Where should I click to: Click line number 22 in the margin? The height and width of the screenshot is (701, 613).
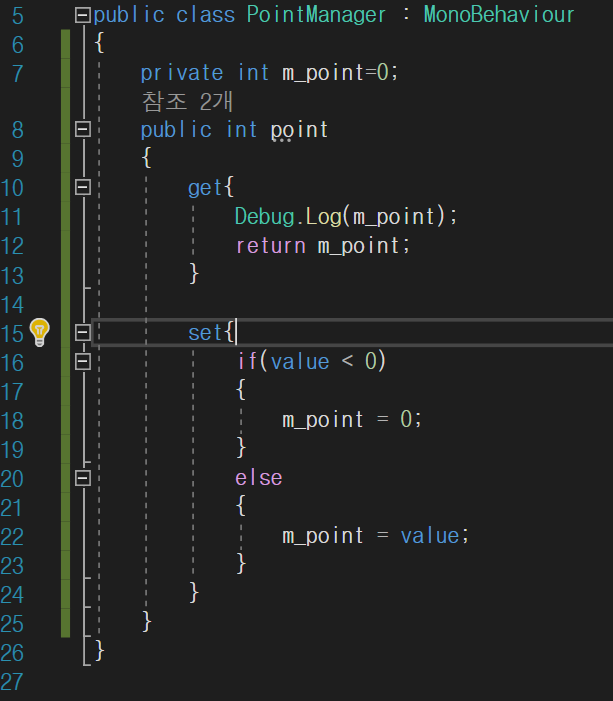[12, 537]
